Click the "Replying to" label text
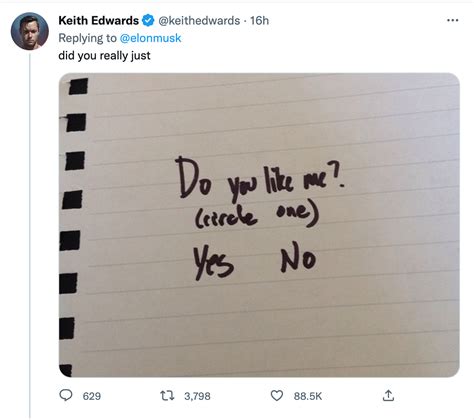 tap(87, 38)
